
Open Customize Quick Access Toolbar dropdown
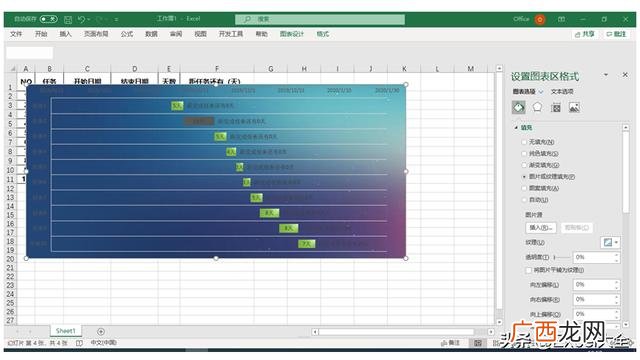click(116, 19)
